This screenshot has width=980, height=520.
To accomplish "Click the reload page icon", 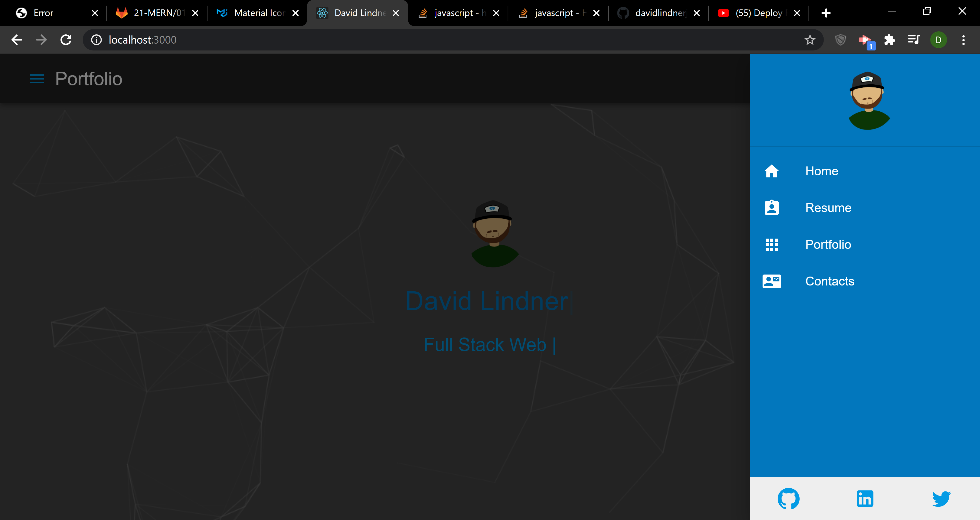I will tap(65, 40).
